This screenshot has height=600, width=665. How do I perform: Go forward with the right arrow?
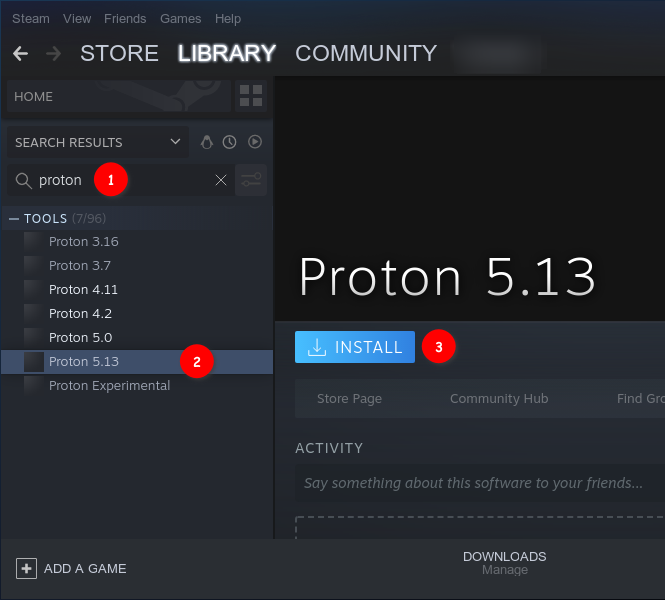click(53, 53)
